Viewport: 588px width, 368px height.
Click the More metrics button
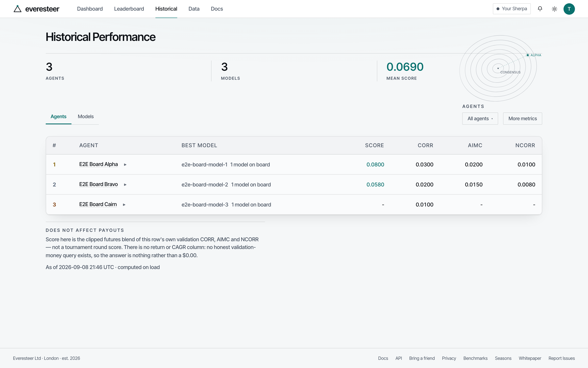523,119
